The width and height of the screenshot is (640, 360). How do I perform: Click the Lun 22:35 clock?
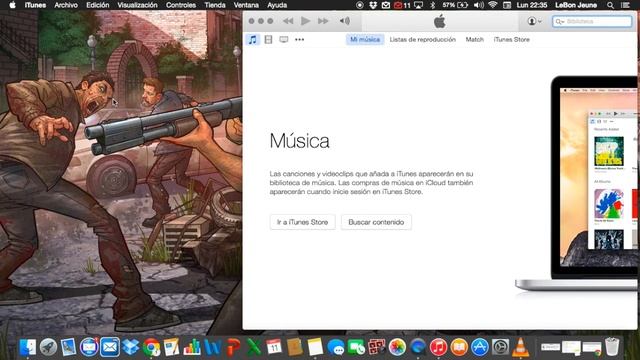[x=531, y=5]
